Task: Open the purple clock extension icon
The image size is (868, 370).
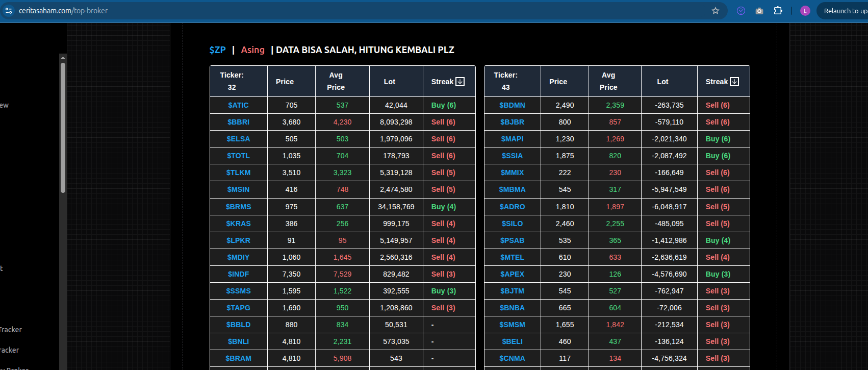Action: tap(741, 11)
